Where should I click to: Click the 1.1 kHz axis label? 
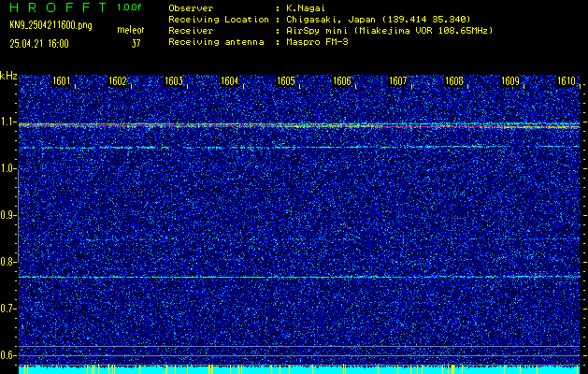coord(7,122)
